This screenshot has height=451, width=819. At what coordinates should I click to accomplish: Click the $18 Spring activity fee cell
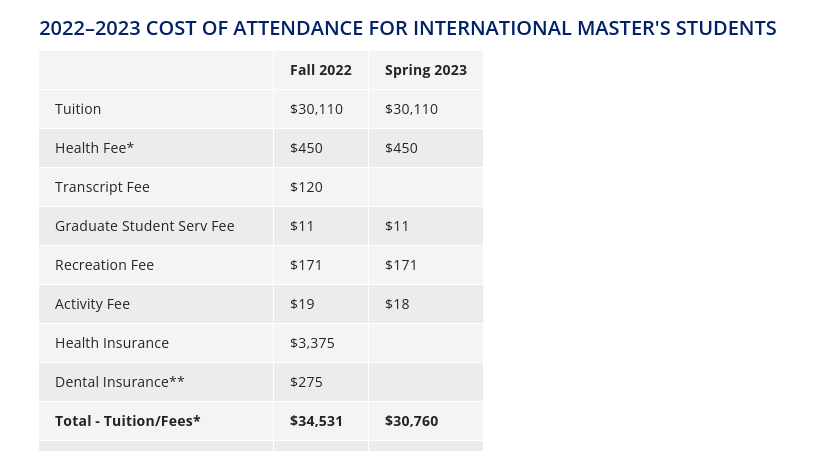(x=397, y=304)
